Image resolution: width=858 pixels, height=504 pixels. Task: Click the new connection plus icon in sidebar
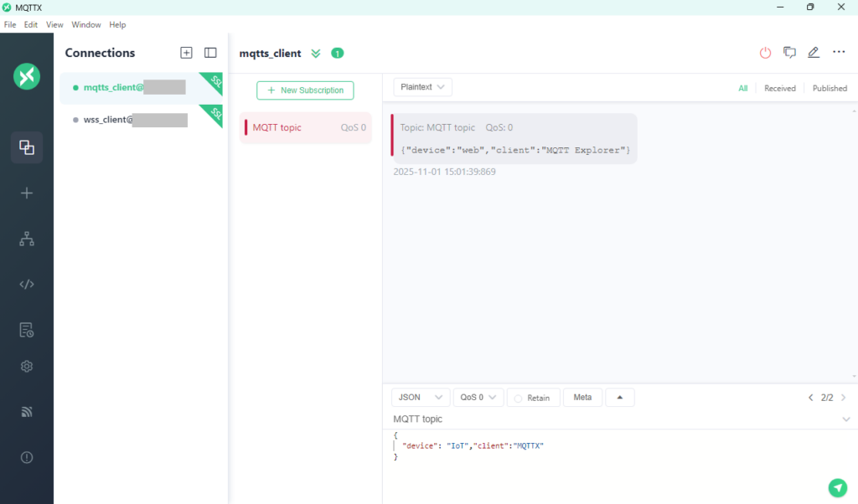27,193
